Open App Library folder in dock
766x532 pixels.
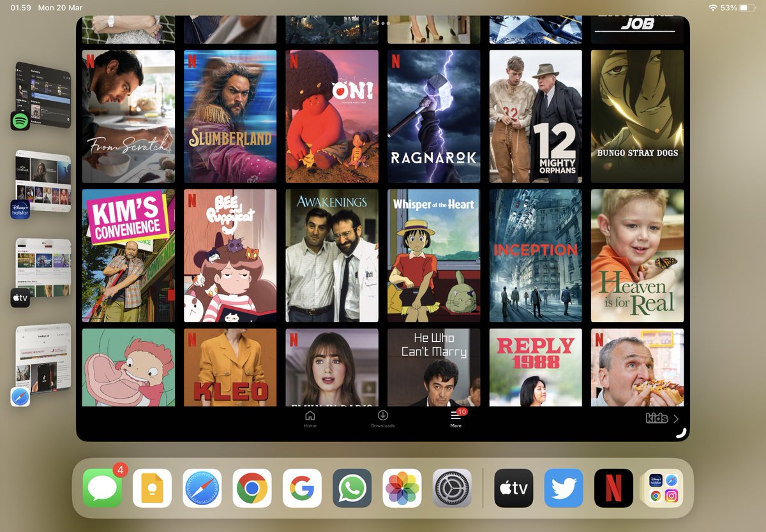664,488
